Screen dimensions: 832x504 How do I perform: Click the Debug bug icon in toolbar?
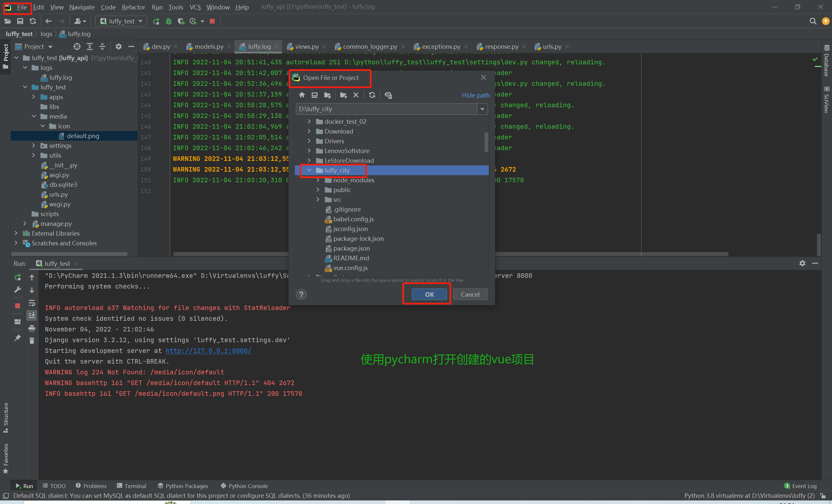coord(168,21)
